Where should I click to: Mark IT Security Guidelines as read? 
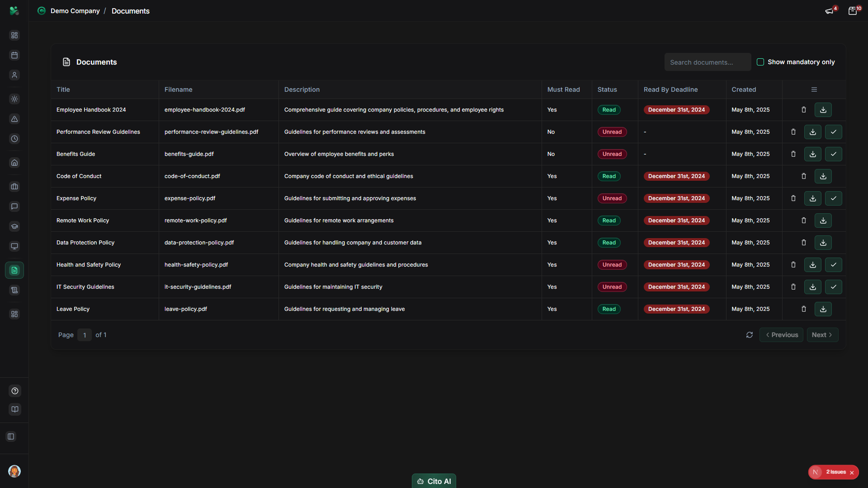[x=833, y=287]
